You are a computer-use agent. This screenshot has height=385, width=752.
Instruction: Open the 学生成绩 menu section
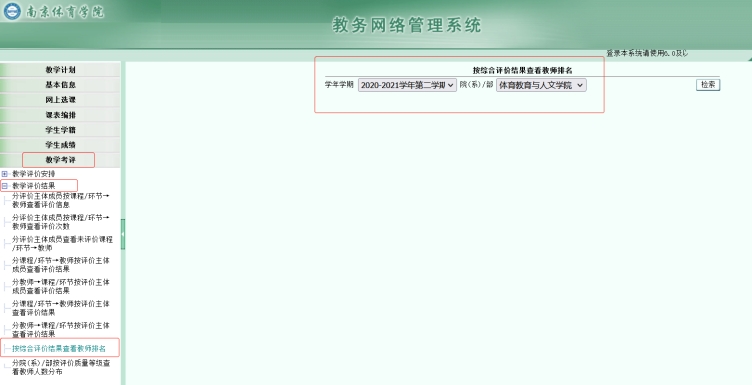click(60, 145)
